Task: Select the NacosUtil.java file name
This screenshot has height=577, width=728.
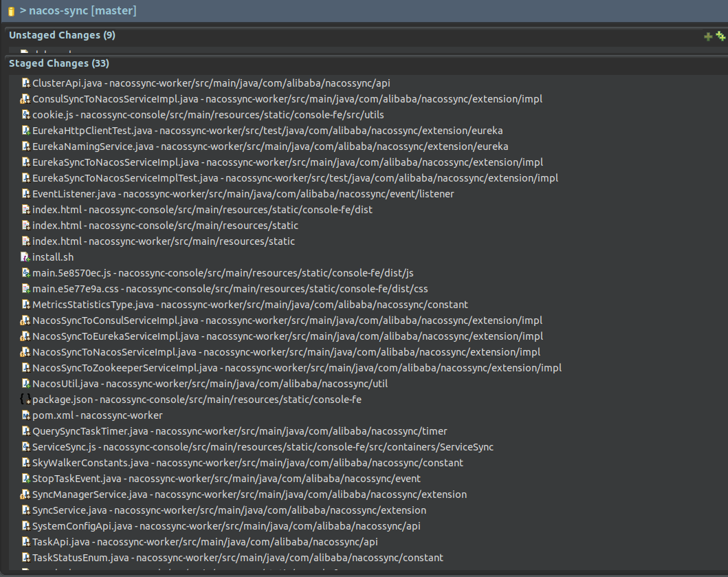Action: (65, 383)
